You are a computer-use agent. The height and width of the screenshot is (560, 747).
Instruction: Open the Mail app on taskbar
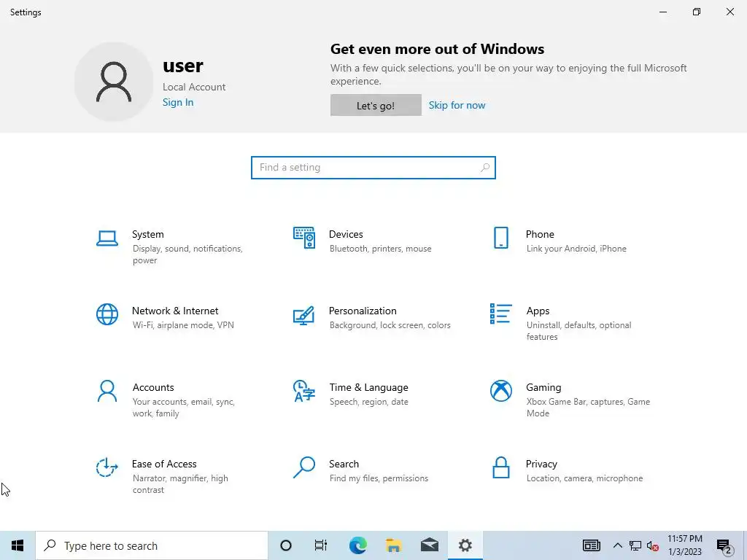[429, 545]
